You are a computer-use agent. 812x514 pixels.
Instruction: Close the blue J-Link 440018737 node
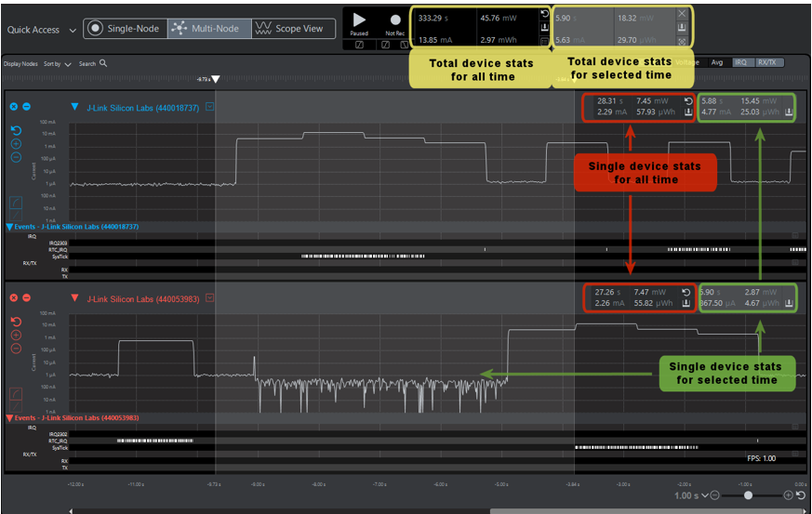14,107
